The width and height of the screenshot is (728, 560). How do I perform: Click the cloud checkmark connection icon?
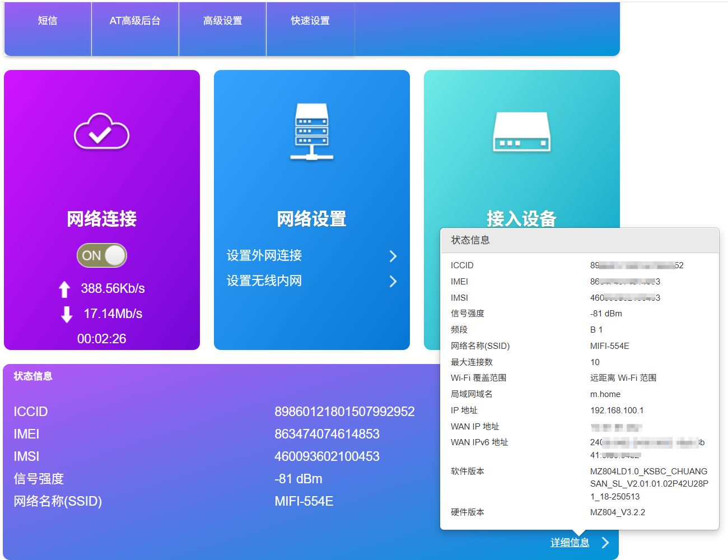[x=101, y=132]
